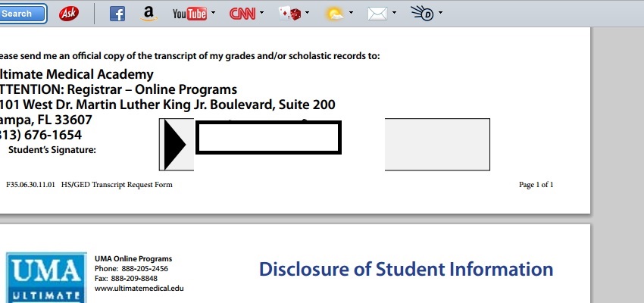Click the 'F35.06.30.11.01' form code

coord(30,185)
